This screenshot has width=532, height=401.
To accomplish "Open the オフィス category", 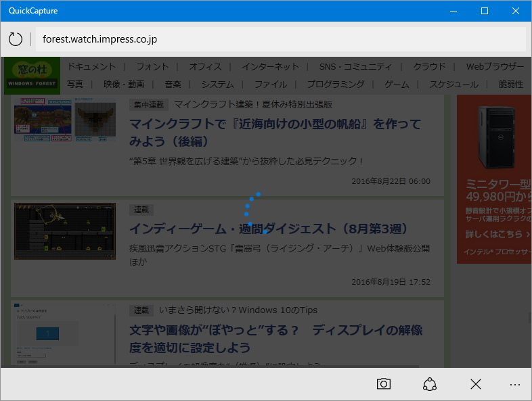I will click(205, 67).
